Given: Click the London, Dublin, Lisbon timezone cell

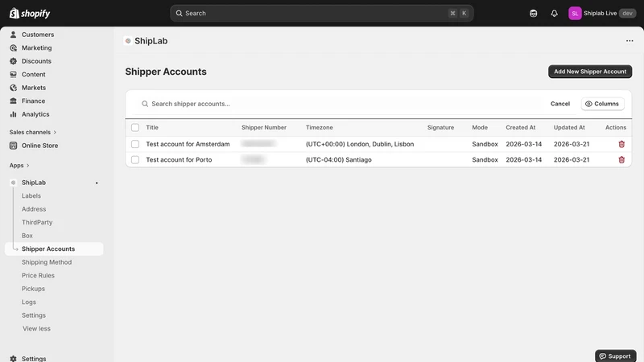Looking at the screenshot, I should (360, 144).
